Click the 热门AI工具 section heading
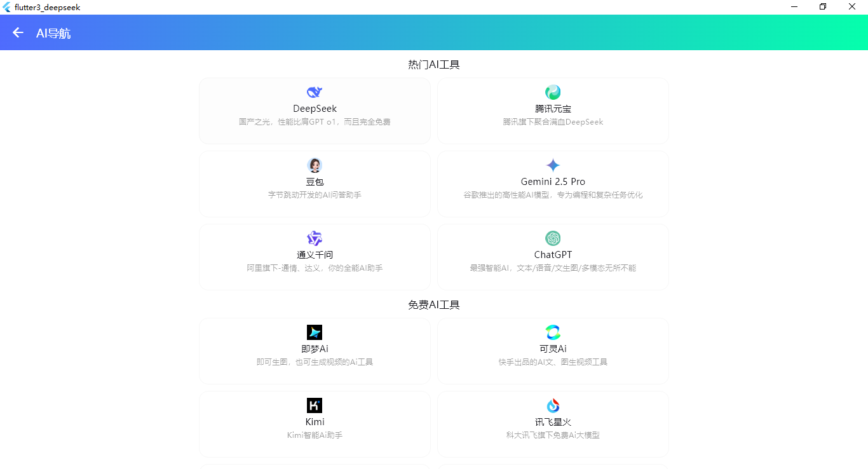868x469 pixels. [x=434, y=64]
